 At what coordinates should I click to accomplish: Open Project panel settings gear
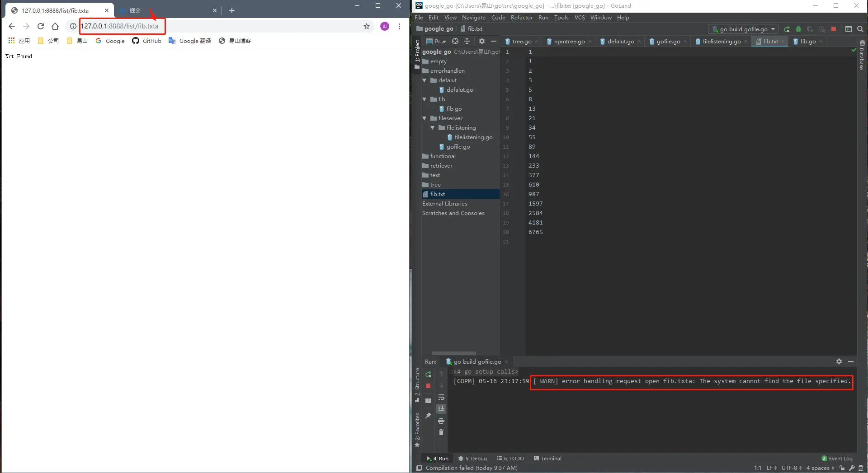tap(482, 41)
